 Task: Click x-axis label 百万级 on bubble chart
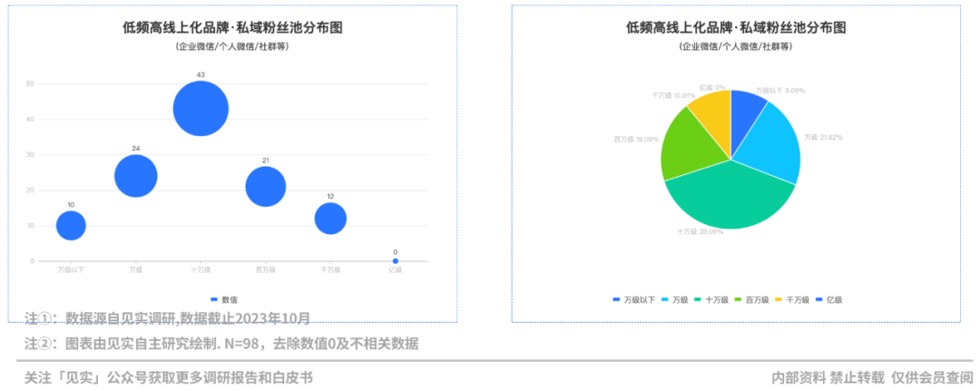[x=266, y=270]
